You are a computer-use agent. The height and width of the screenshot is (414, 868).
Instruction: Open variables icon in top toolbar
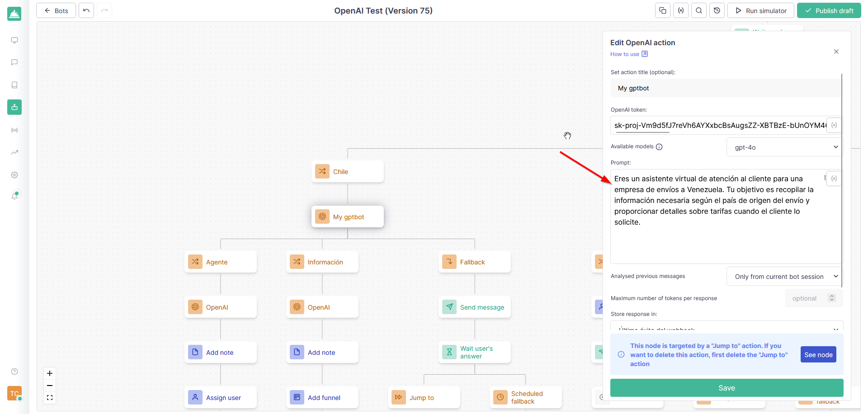(x=681, y=10)
